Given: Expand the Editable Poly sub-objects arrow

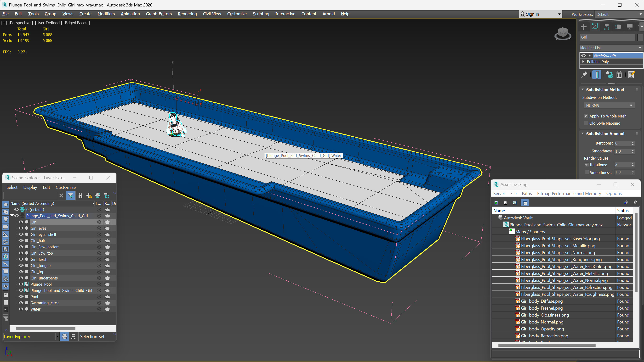Looking at the screenshot, I should click(x=583, y=61).
